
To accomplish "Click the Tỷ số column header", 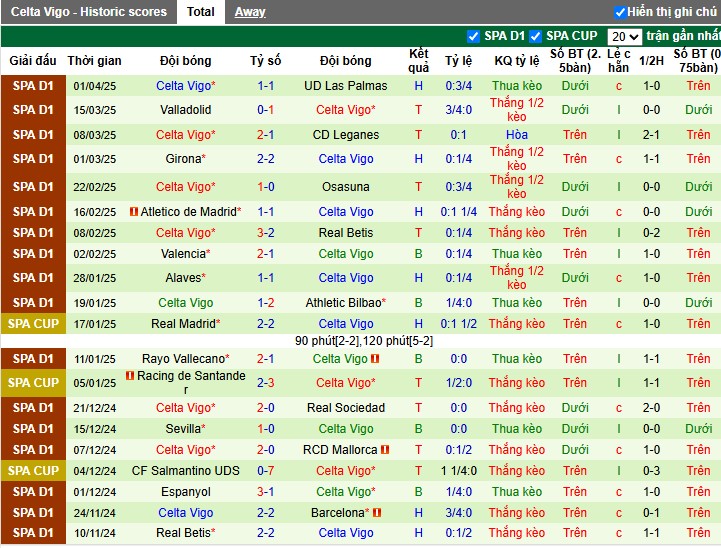I will [x=266, y=61].
